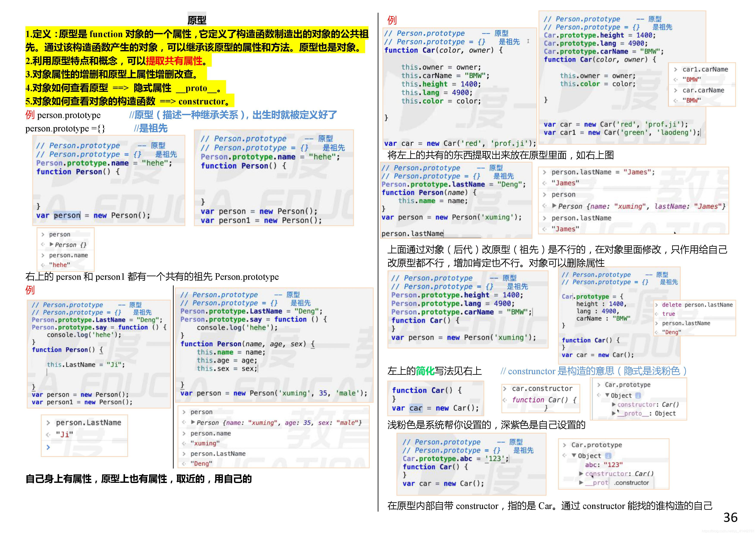Click code line "var car1 = new Car('green', 'laodeng')"

[x=622, y=132]
